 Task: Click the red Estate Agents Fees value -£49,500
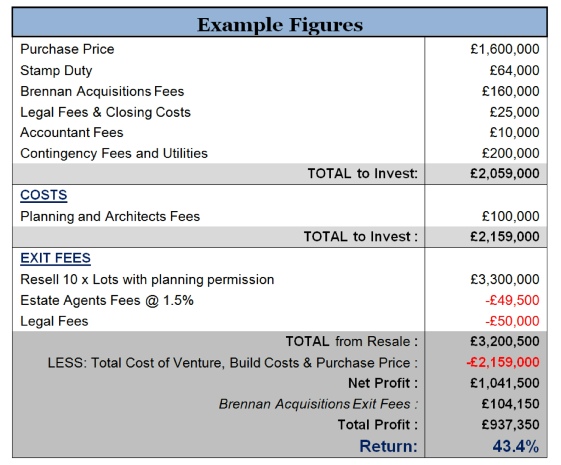coord(512,300)
